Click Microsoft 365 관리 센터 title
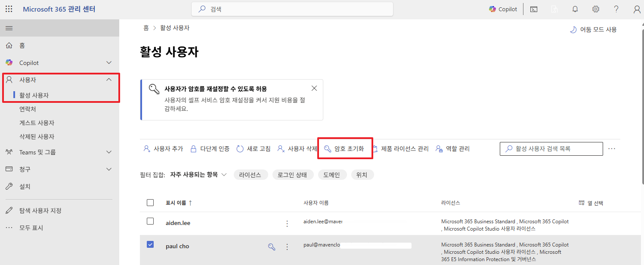 (x=59, y=9)
